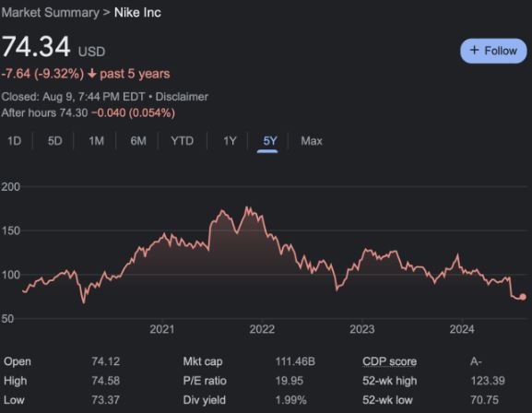Click the 2022 axis label

[262, 329]
